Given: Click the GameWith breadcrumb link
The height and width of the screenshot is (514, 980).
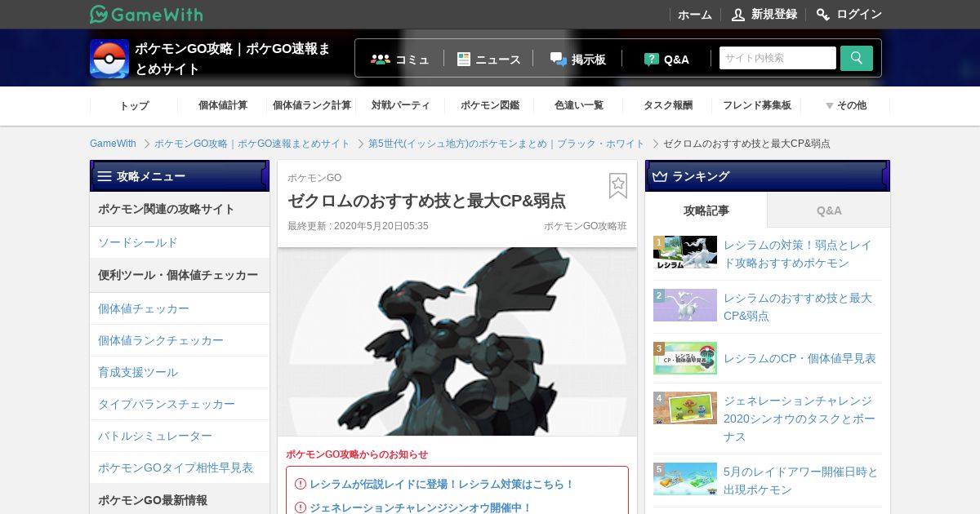Looking at the screenshot, I should point(113,144).
